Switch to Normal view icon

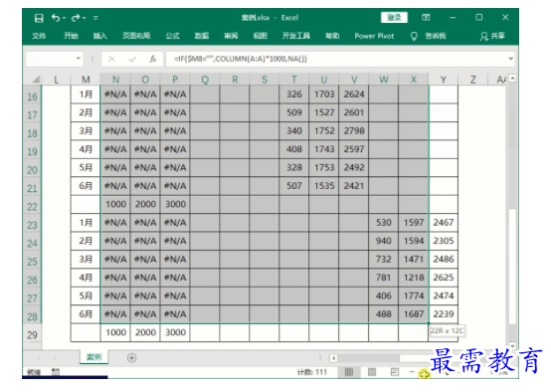(x=349, y=372)
